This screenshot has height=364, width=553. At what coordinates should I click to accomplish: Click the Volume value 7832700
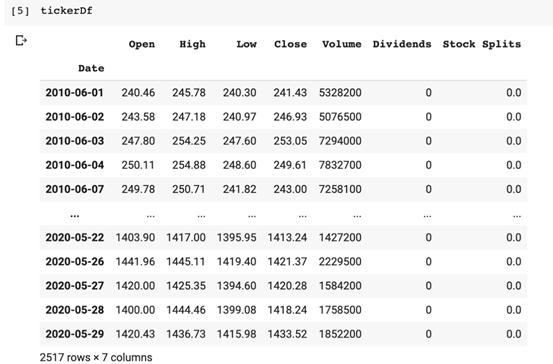(340, 165)
